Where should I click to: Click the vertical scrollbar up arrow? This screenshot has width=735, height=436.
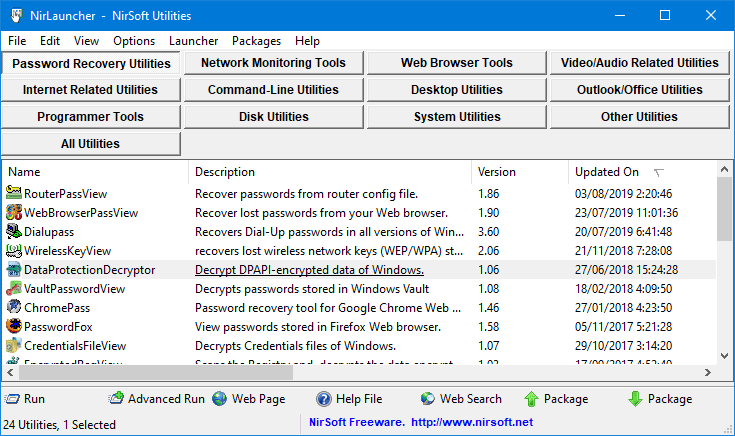click(724, 169)
